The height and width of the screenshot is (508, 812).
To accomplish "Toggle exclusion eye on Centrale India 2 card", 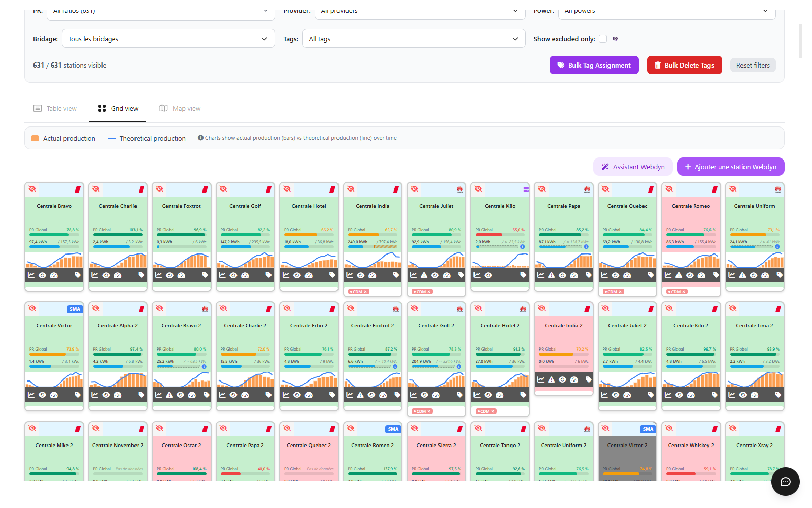I will (542, 308).
